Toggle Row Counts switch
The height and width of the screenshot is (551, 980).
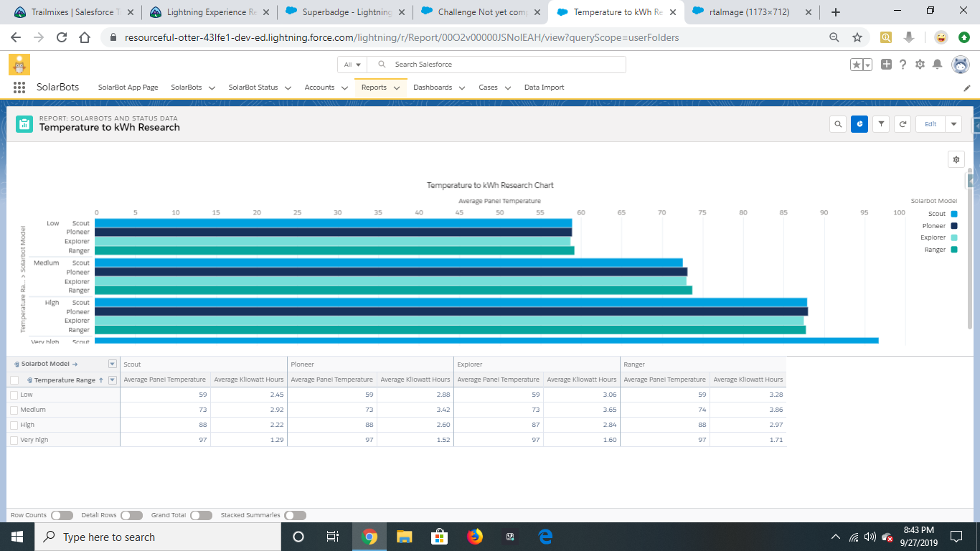[62, 515]
